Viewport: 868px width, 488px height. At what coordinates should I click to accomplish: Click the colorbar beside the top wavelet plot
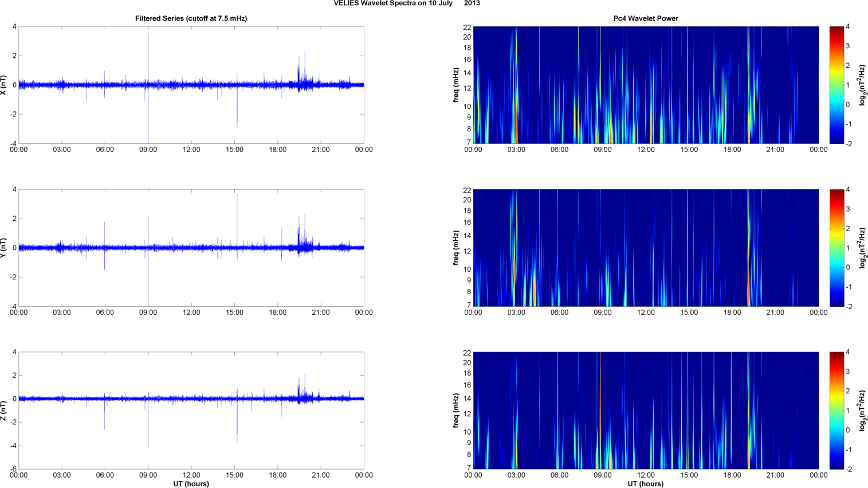pyautogui.click(x=836, y=85)
